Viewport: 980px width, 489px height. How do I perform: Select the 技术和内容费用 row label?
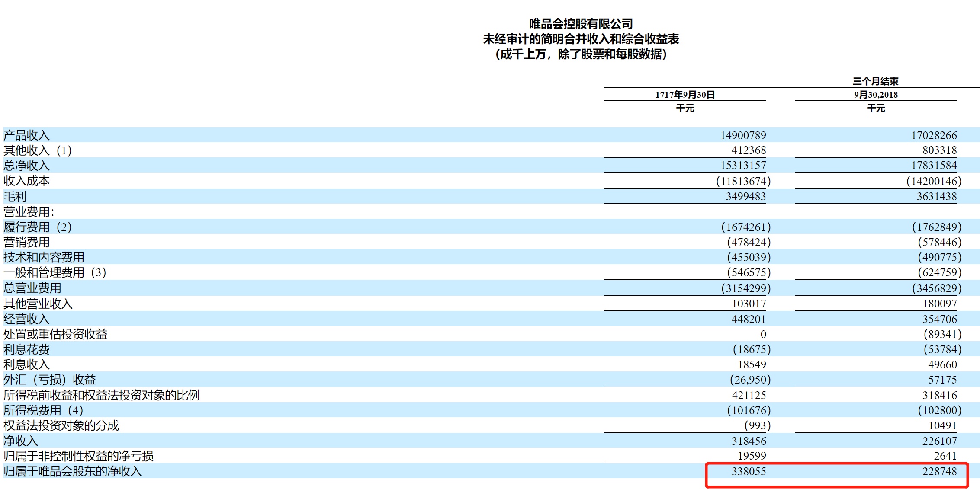point(44,257)
